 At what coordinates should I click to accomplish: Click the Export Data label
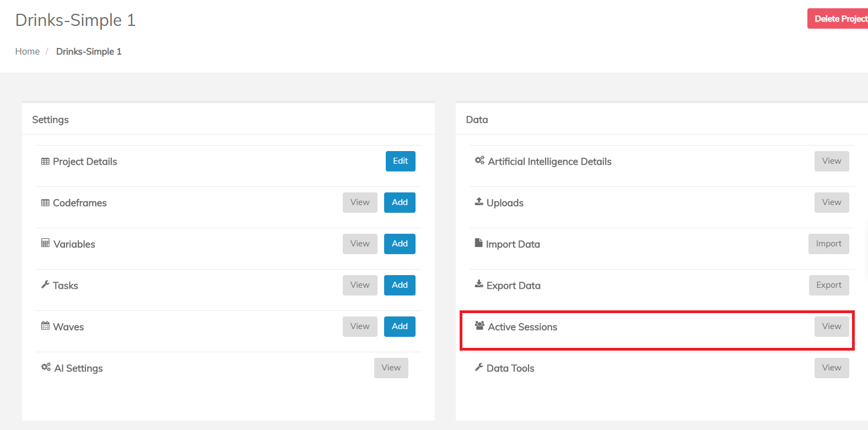tap(514, 286)
